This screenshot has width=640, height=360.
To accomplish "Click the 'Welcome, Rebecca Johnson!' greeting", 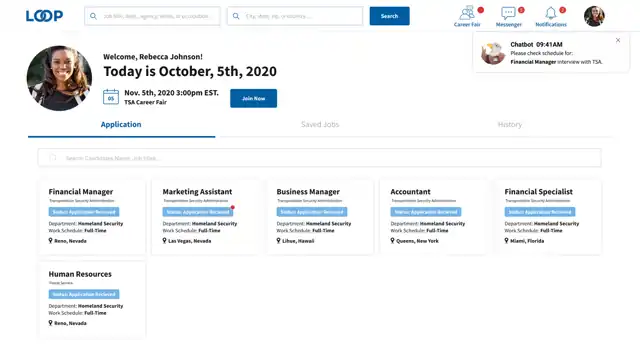I will click(153, 57).
